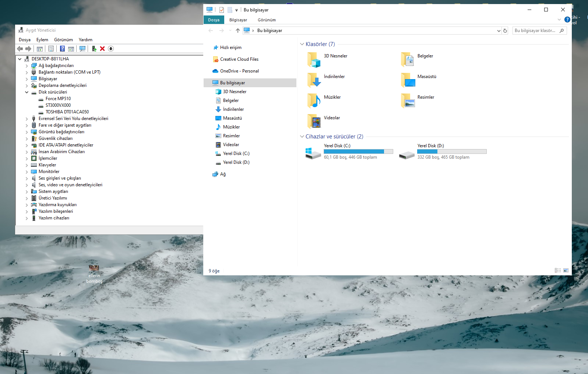
Task: Maximize the Bu bilgisayar Explorer window
Action: (546, 10)
